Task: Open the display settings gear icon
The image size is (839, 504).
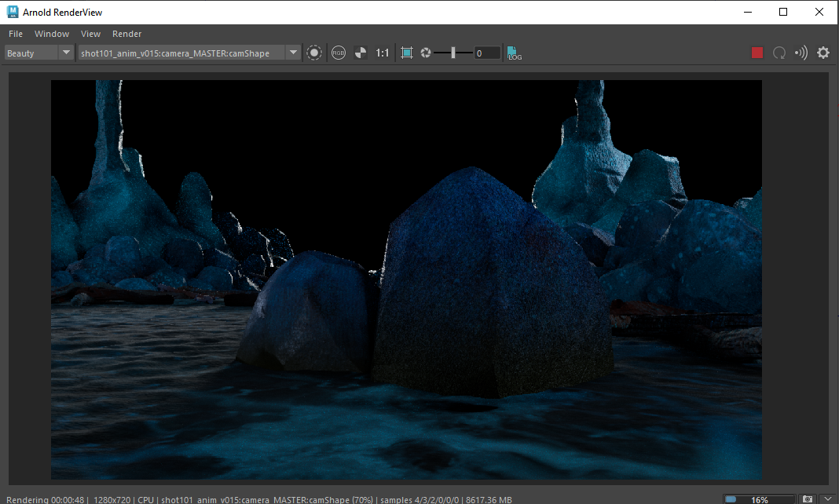Action: tap(823, 53)
